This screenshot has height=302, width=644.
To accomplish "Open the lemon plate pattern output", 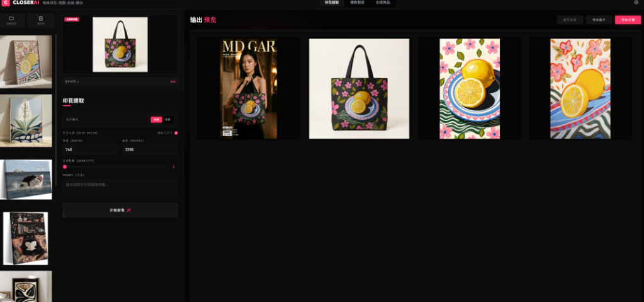I will tap(470, 88).
